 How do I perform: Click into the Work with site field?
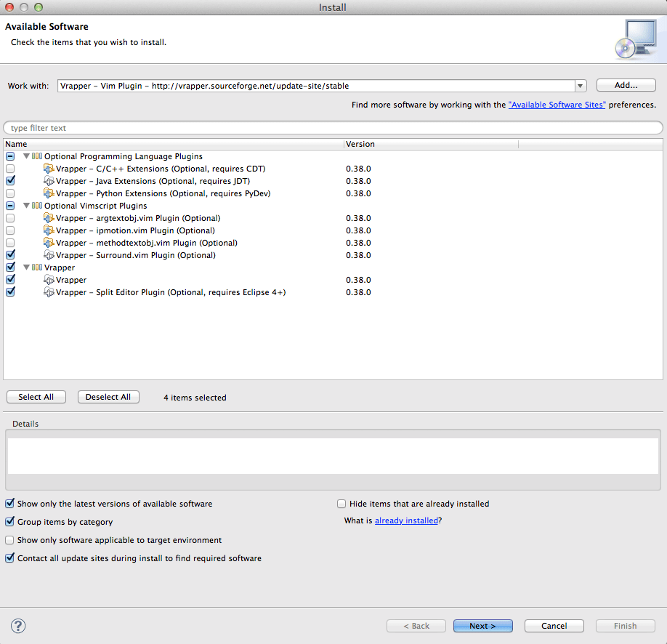coord(316,86)
